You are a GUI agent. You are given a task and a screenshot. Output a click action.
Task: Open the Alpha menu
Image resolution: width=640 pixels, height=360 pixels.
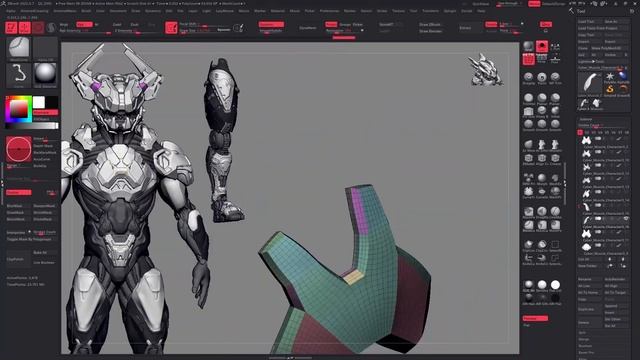pyautogui.click(x=11, y=11)
